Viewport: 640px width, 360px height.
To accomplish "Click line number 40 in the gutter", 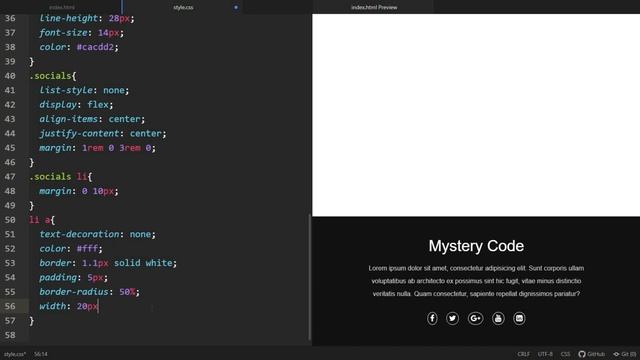I will [10, 76].
